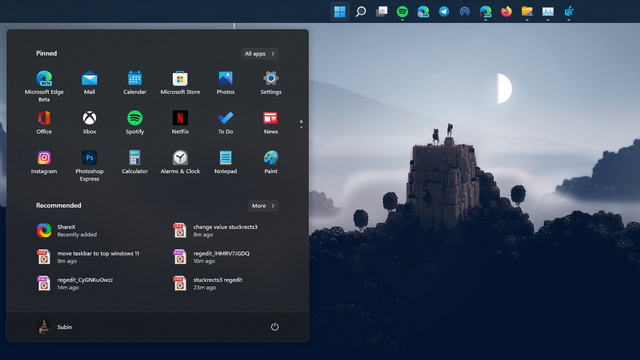Viewport: 640px width, 360px height.
Task: Open the To Do app
Action: pos(225,122)
